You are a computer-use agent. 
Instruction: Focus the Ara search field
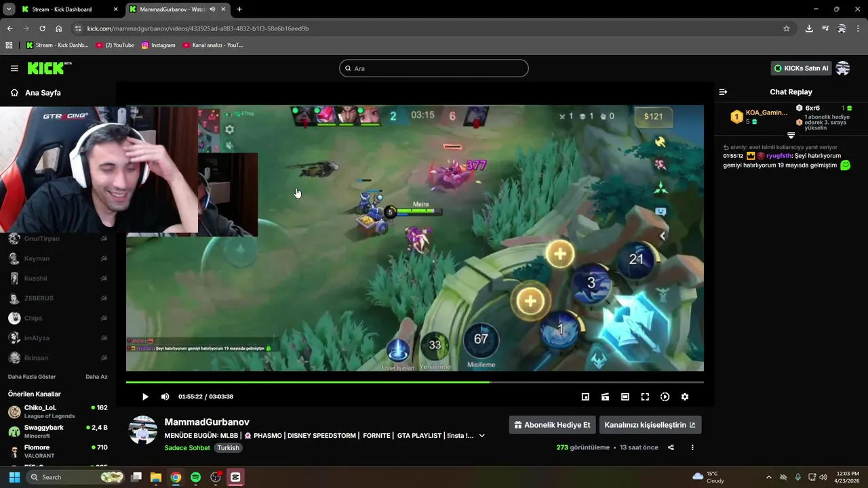434,68
